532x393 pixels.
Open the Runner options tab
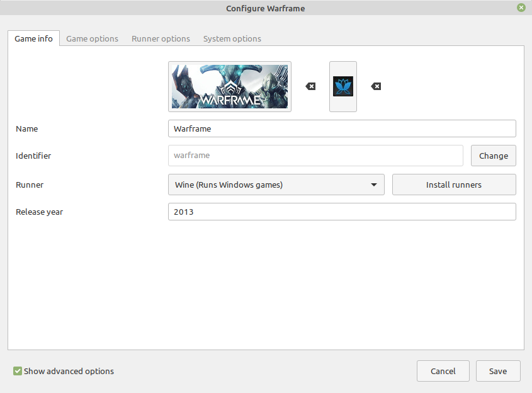click(x=161, y=38)
